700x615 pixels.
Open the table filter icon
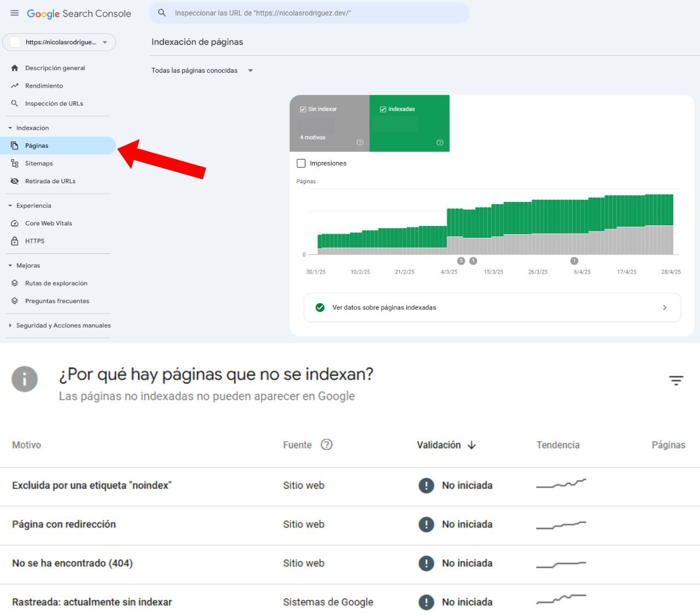676,380
